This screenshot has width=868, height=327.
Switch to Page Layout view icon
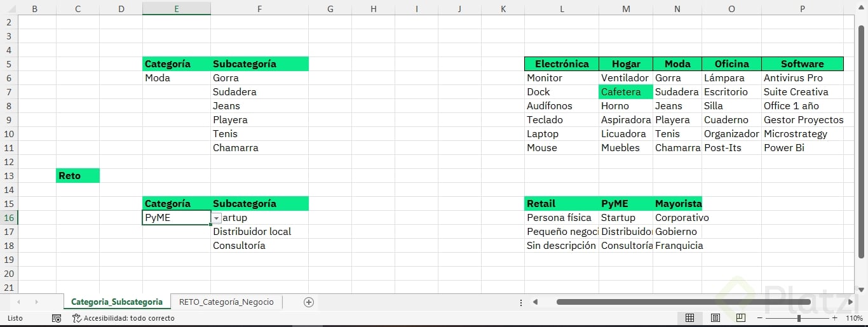(x=715, y=318)
